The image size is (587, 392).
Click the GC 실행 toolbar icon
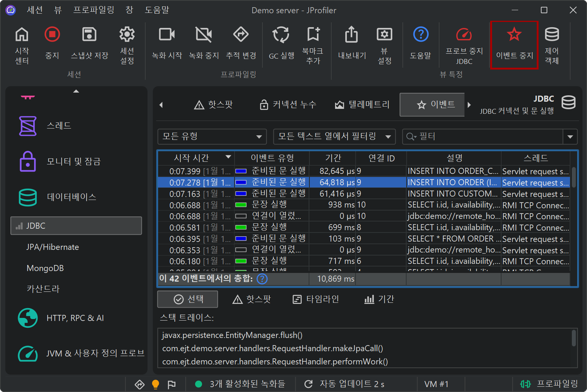pos(281,35)
